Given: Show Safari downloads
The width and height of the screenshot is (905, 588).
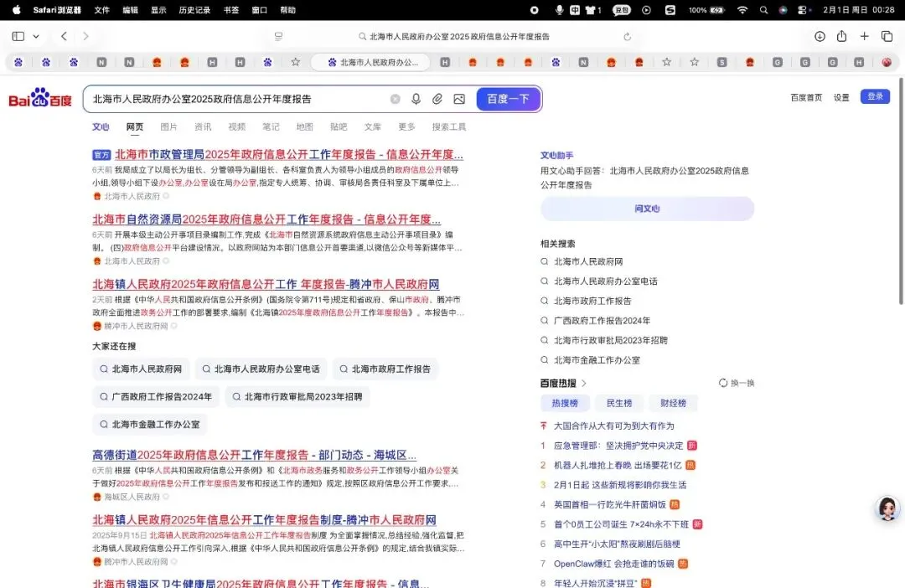Looking at the screenshot, I should tap(820, 36).
